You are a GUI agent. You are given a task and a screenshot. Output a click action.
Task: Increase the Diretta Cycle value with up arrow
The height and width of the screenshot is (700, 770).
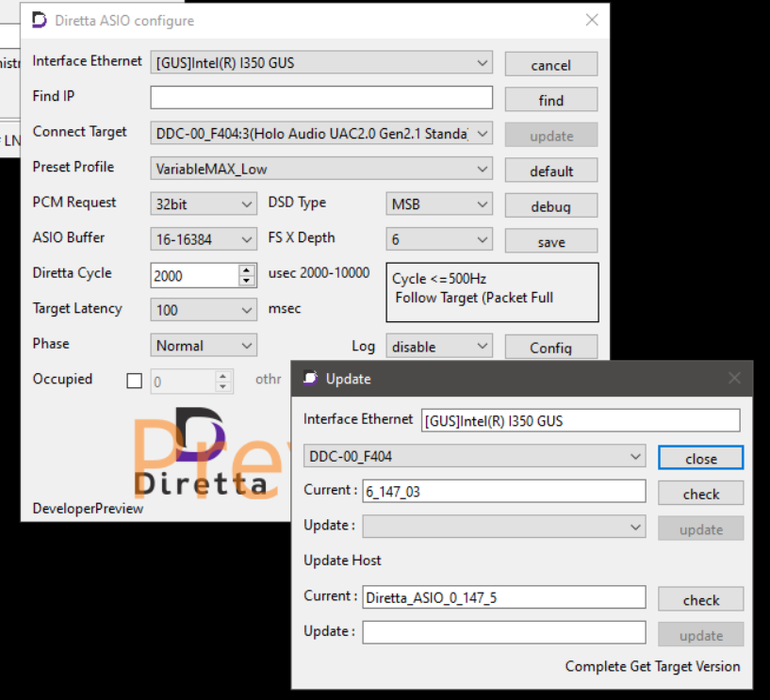(x=247, y=269)
